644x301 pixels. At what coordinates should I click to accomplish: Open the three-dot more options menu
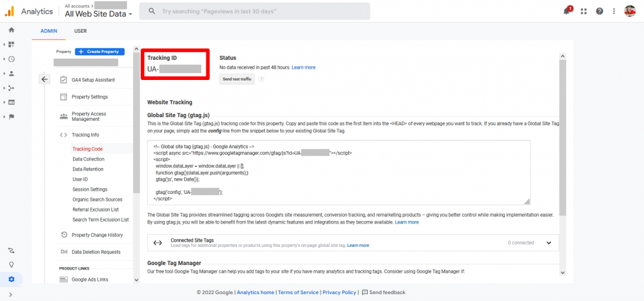point(614,11)
